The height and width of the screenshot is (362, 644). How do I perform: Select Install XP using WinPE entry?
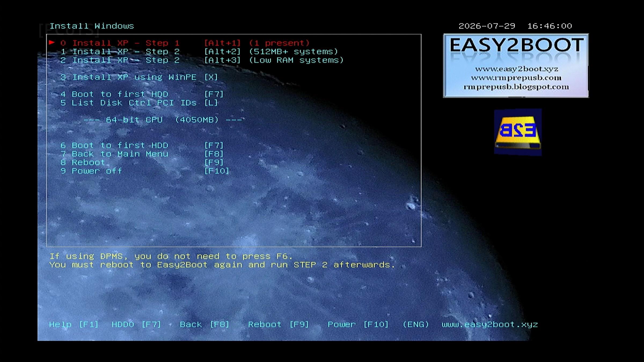(x=139, y=77)
